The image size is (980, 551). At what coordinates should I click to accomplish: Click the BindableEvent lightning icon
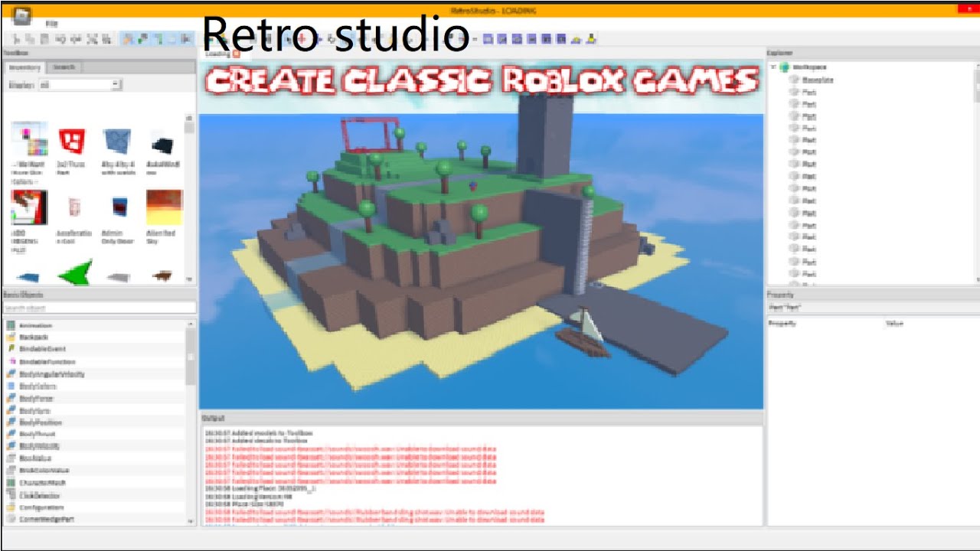click(11, 349)
